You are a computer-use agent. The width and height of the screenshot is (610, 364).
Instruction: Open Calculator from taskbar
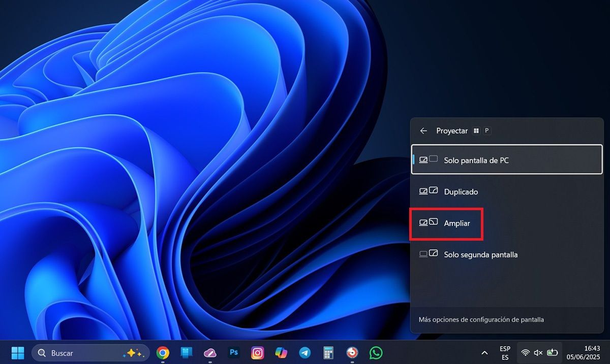coord(328,353)
